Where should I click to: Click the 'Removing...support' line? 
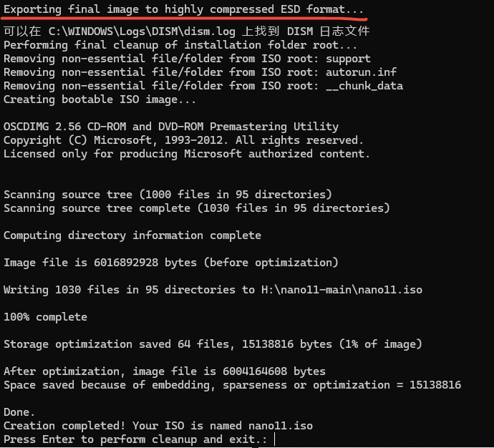pyautogui.click(x=187, y=59)
